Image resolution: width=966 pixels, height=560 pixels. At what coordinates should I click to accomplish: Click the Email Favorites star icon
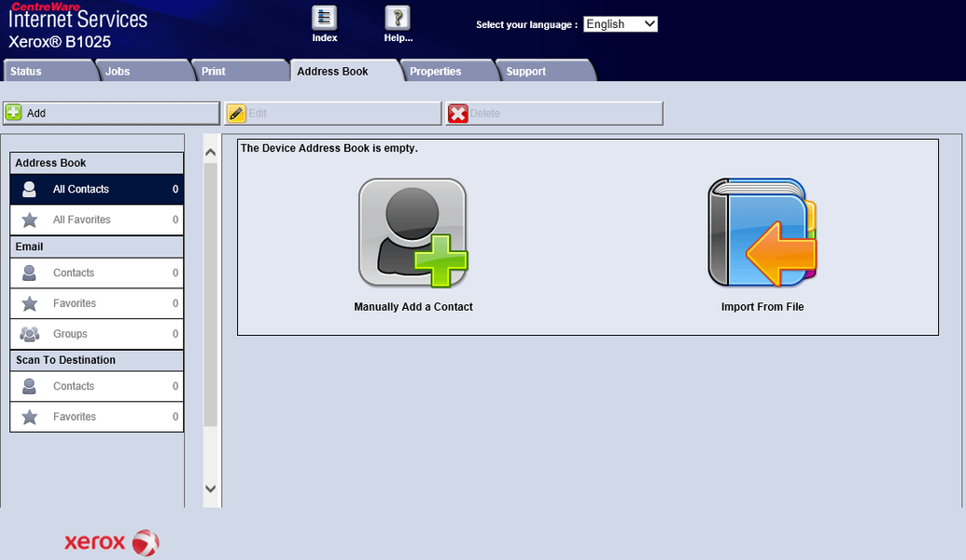(29, 303)
